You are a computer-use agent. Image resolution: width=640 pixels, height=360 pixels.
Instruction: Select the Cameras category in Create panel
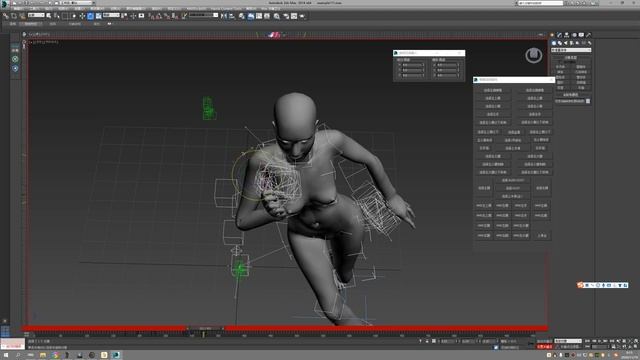pyautogui.click(x=571, y=43)
